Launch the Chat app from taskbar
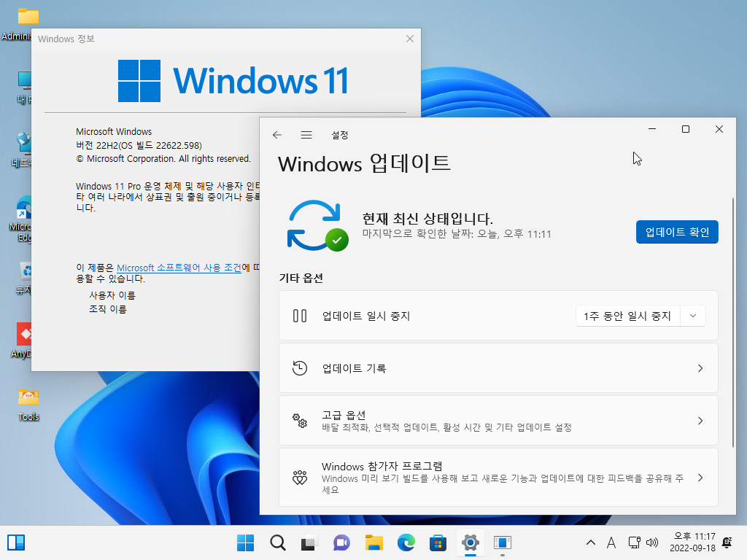Screen dimensions: 747x560 (x=341, y=542)
